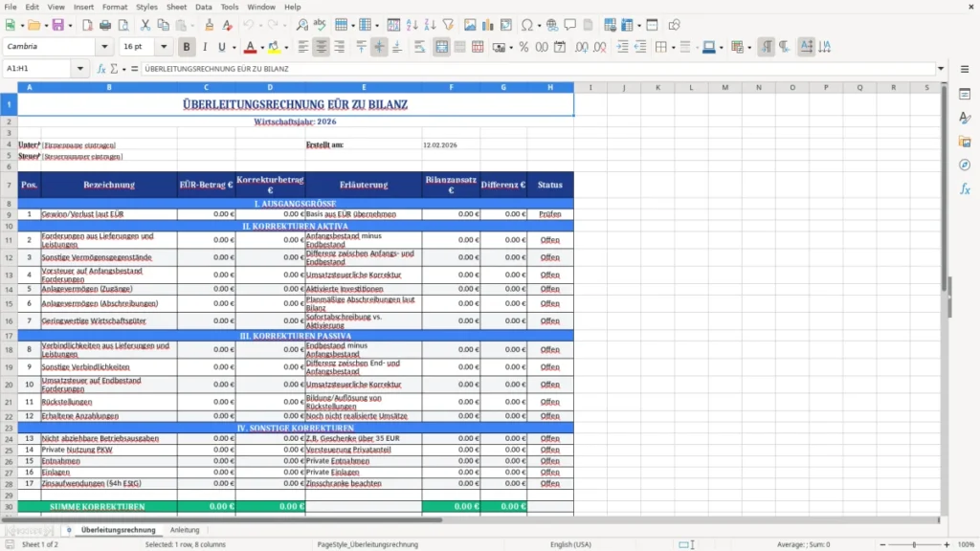This screenshot has height=551, width=980.
Task: Click the zoom in plus button
Action: pos(947,544)
